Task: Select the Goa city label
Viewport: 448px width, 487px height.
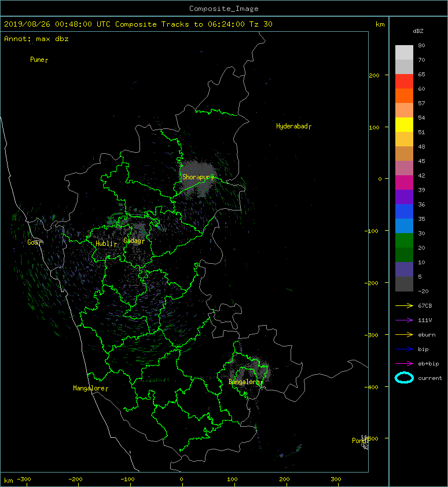Action: (35, 242)
